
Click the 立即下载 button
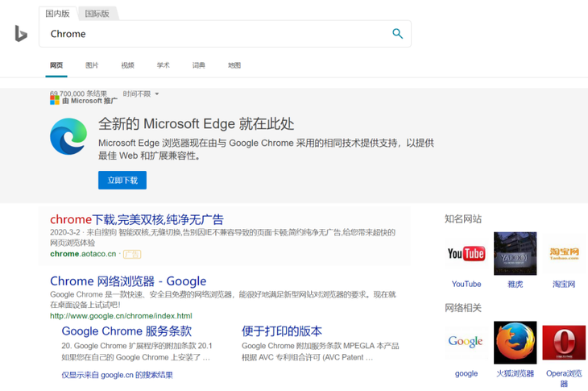[x=122, y=180]
